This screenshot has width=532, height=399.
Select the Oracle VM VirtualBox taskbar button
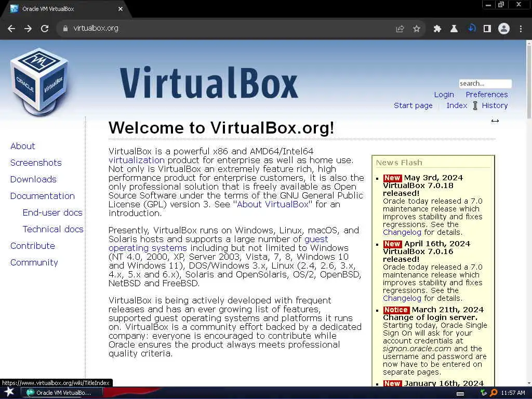[x=61, y=393]
